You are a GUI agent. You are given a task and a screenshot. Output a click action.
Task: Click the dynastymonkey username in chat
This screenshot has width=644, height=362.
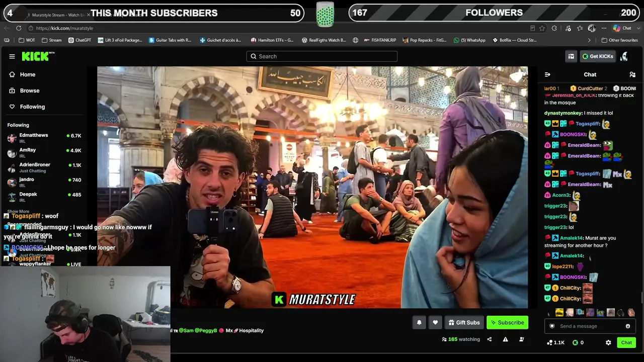pyautogui.click(x=563, y=113)
